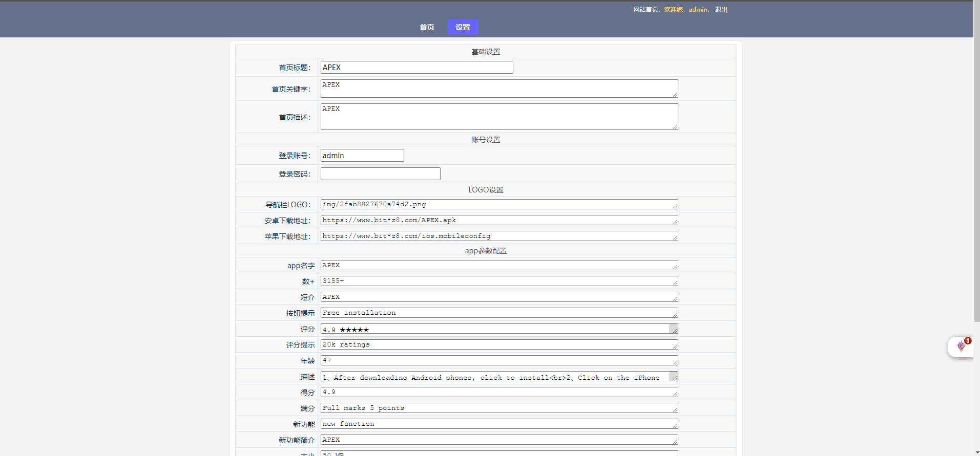Click the 网站首页 link
The width and height of the screenshot is (980, 456).
pos(645,10)
